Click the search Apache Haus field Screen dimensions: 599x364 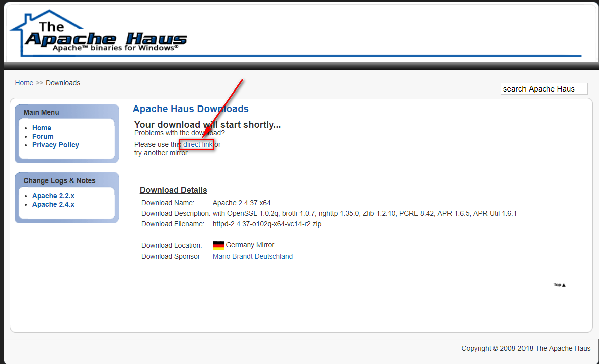coord(544,89)
